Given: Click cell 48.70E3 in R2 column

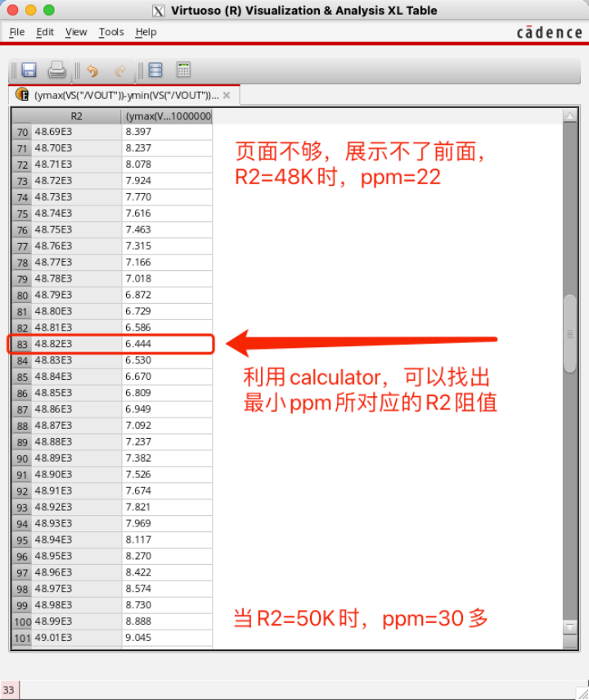Looking at the screenshot, I should (x=76, y=147).
